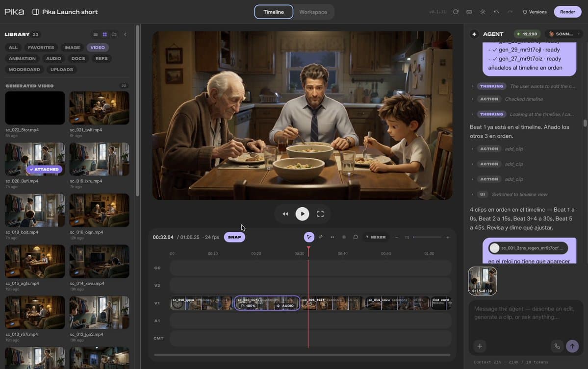Screen dimensions: 588x369
Task: Toggle light theme with the sun icon
Action: pyautogui.click(x=483, y=12)
